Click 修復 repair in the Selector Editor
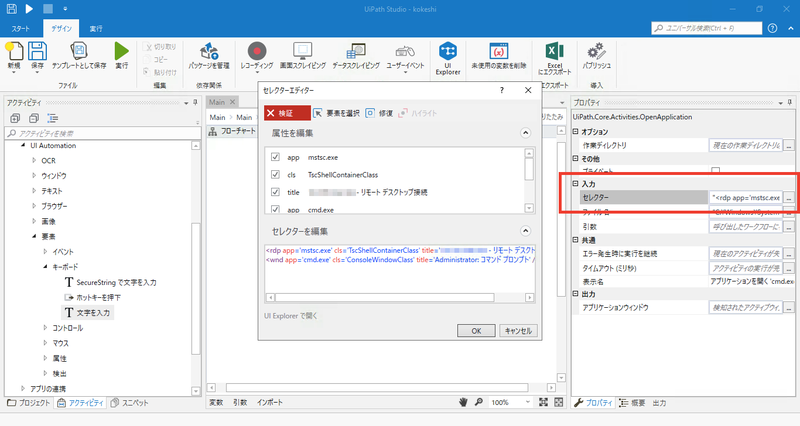Viewport: 800px width, 426px height. coord(379,113)
